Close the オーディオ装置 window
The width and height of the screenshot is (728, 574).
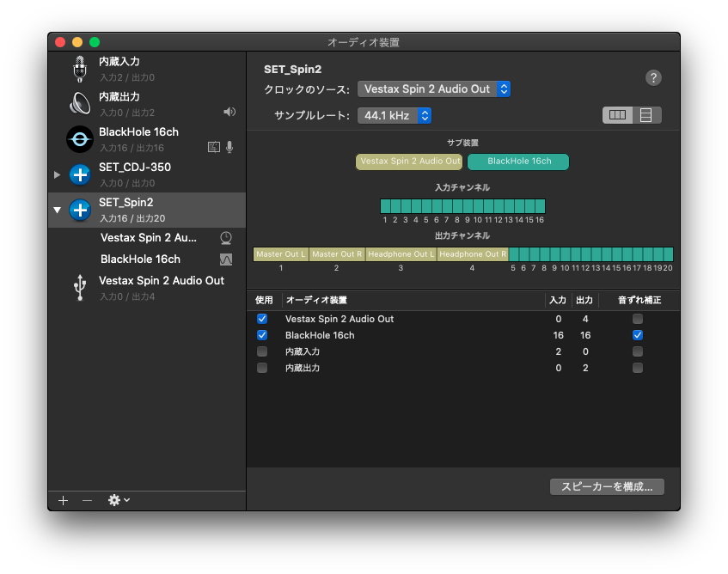point(60,42)
